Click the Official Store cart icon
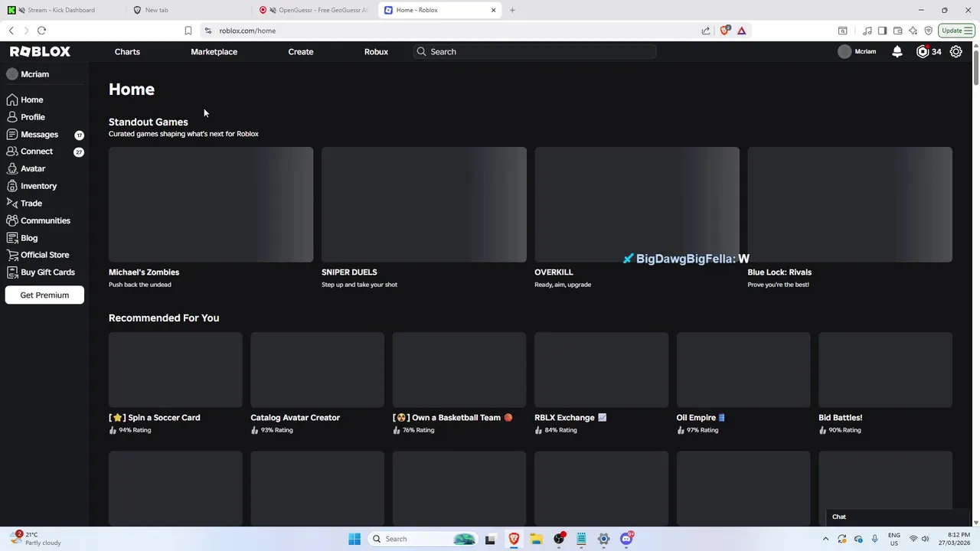This screenshot has height=551, width=980. [x=12, y=255]
